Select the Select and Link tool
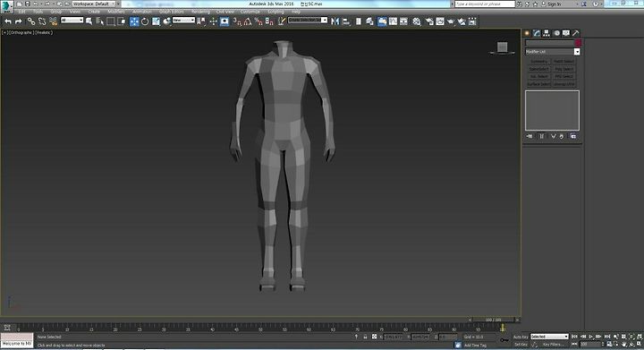644x350 pixels. point(31,21)
